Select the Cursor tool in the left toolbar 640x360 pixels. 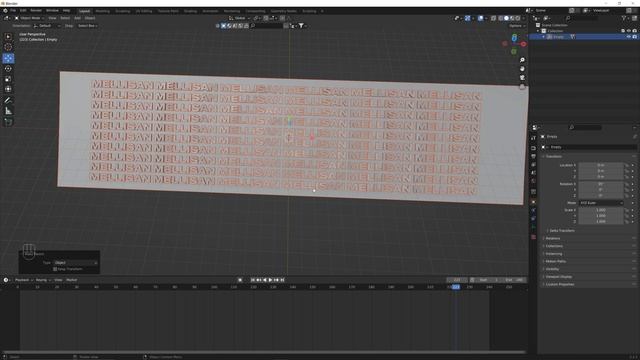8,47
